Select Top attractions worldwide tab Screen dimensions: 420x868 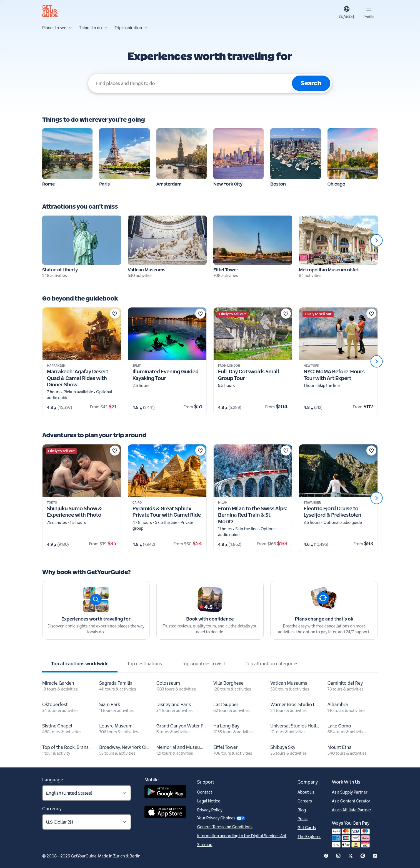pos(79,664)
